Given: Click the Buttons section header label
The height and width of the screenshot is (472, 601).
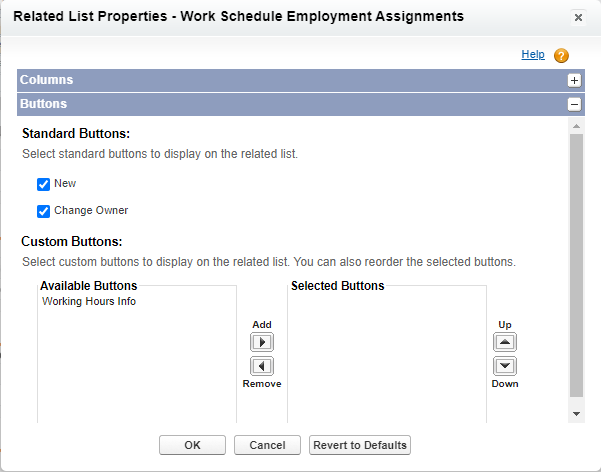Looking at the screenshot, I should point(44,104).
